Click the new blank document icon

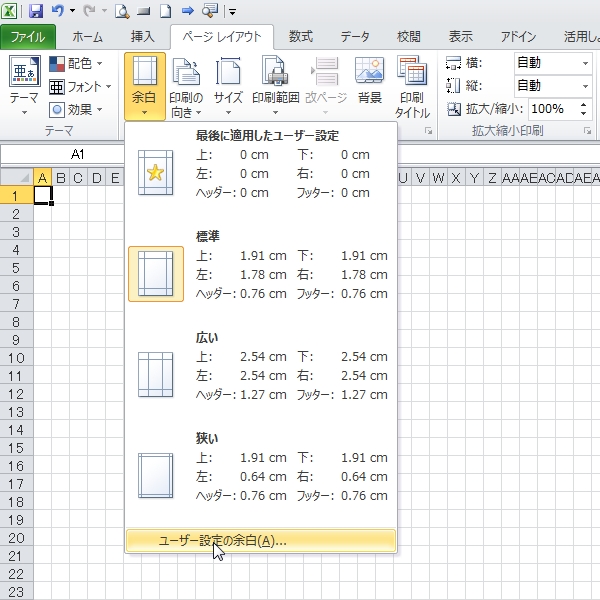point(165,11)
